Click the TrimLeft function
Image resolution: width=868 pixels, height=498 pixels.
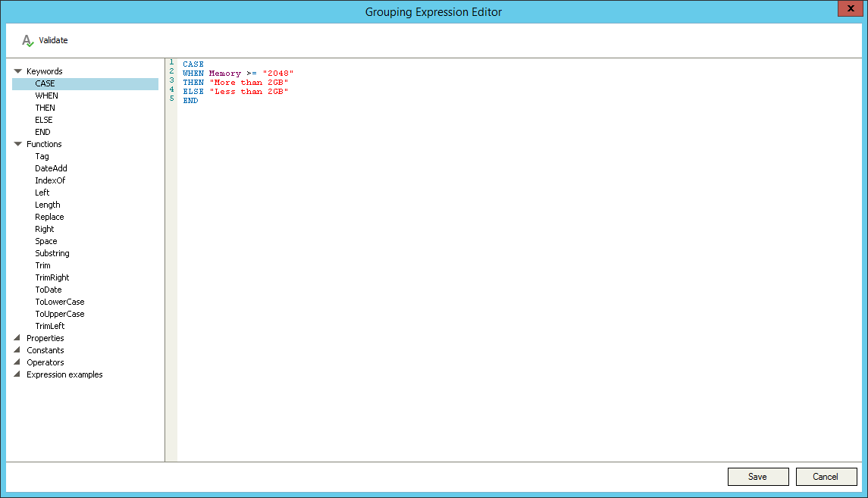point(50,327)
